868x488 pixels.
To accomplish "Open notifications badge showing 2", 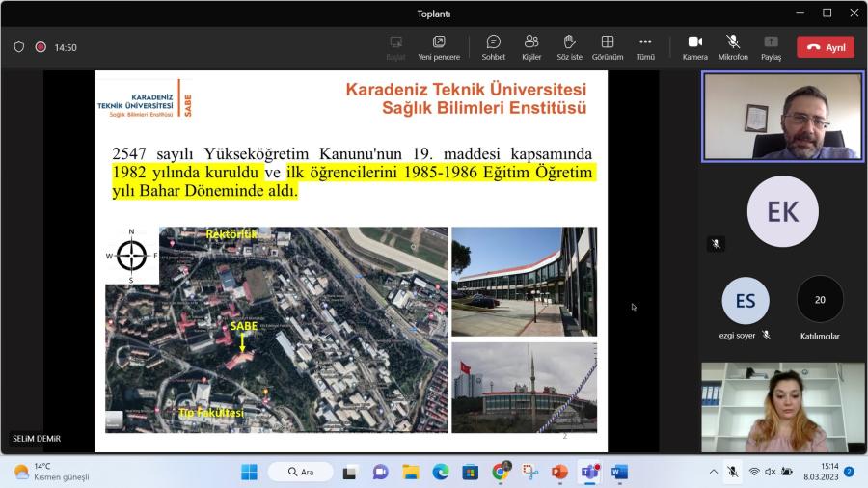I will tap(849, 472).
